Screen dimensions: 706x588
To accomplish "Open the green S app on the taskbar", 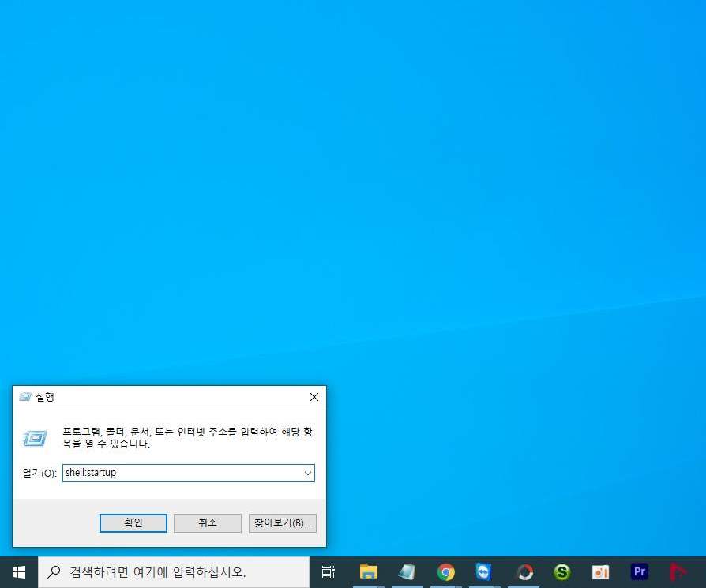I will (562, 571).
